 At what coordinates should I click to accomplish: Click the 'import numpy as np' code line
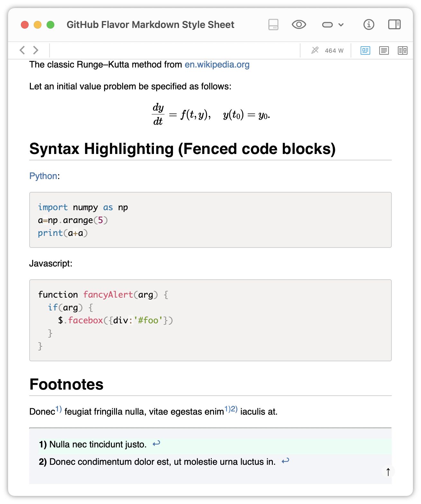(x=83, y=207)
